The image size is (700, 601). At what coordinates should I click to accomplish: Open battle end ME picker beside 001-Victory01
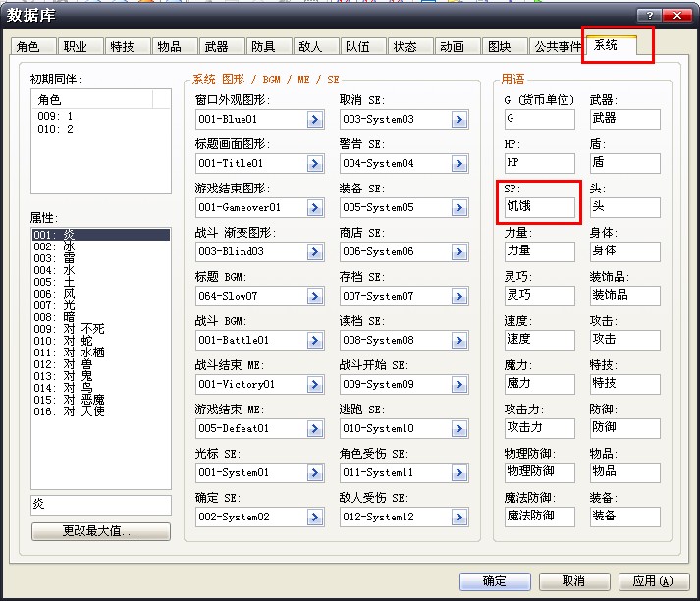pyautogui.click(x=315, y=384)
